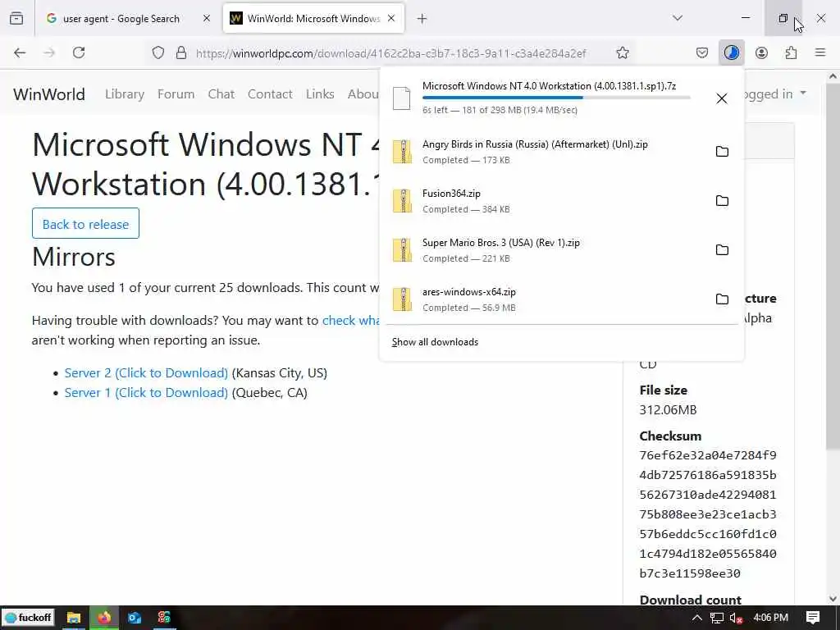
Task: Open the Extensions puzzle icon
Action: point(791,52)
